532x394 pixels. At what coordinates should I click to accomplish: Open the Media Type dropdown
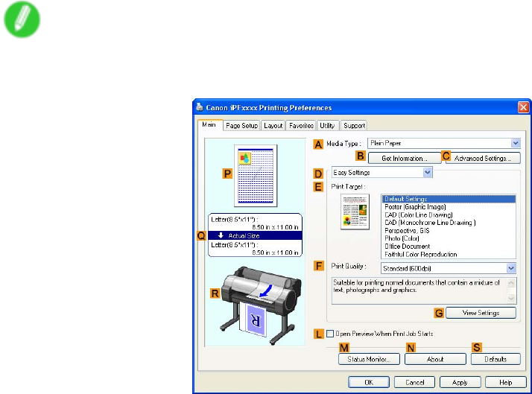pyautogui.click(x=516, y=143)
